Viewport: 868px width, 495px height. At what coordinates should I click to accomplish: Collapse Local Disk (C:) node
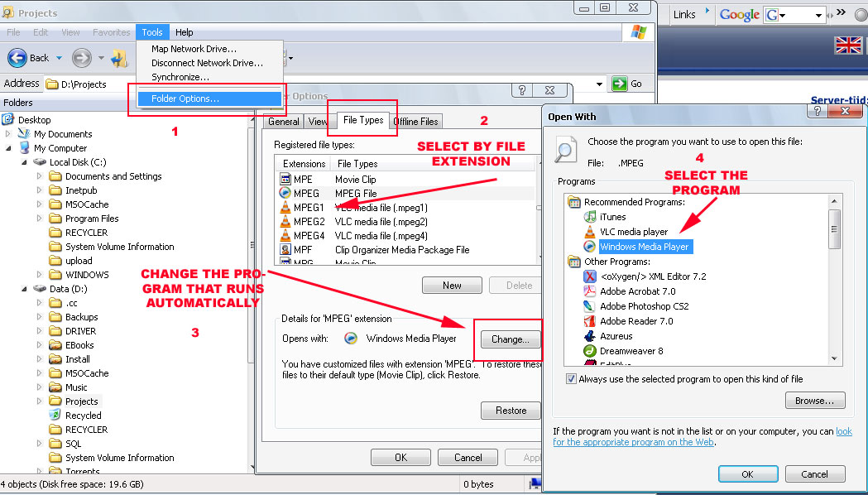[x=24, y=162]
